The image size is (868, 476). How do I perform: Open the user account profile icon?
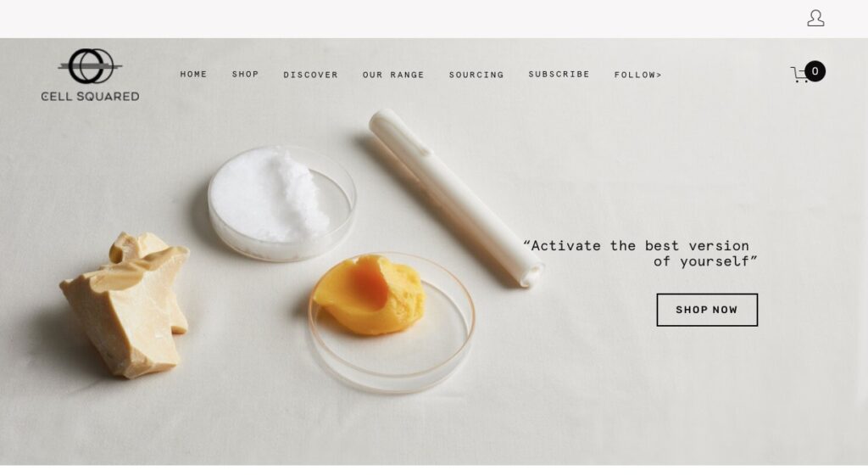coord(815,19)
